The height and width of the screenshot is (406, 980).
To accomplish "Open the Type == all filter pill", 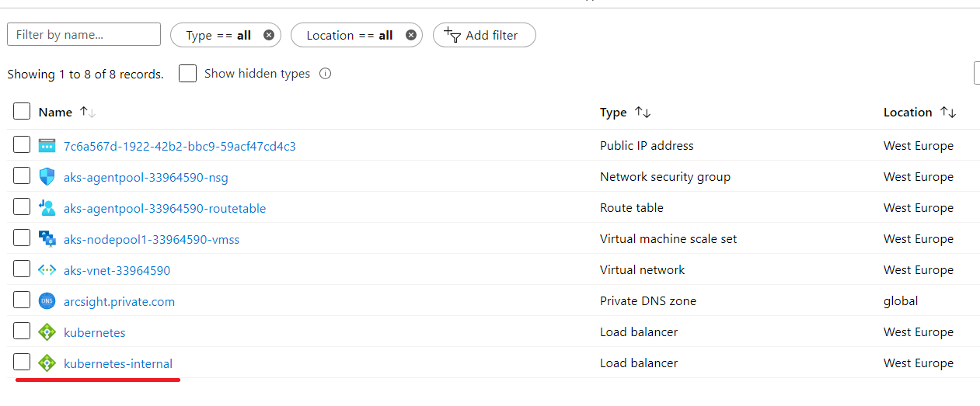I will coord(218,35).
